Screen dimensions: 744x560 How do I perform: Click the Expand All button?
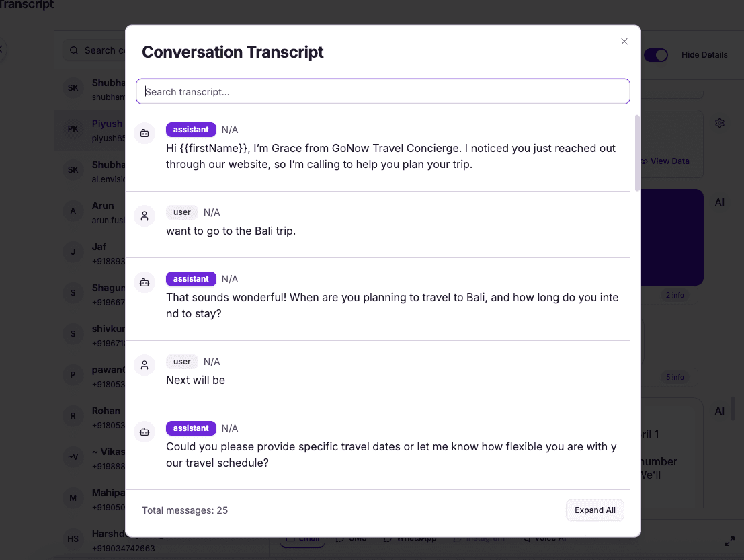[595, 510]
